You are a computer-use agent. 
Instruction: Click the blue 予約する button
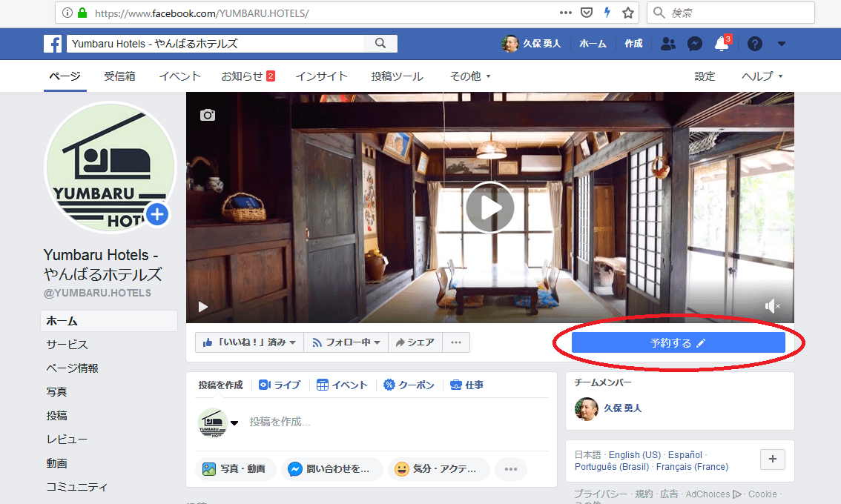tap(678, 342)
